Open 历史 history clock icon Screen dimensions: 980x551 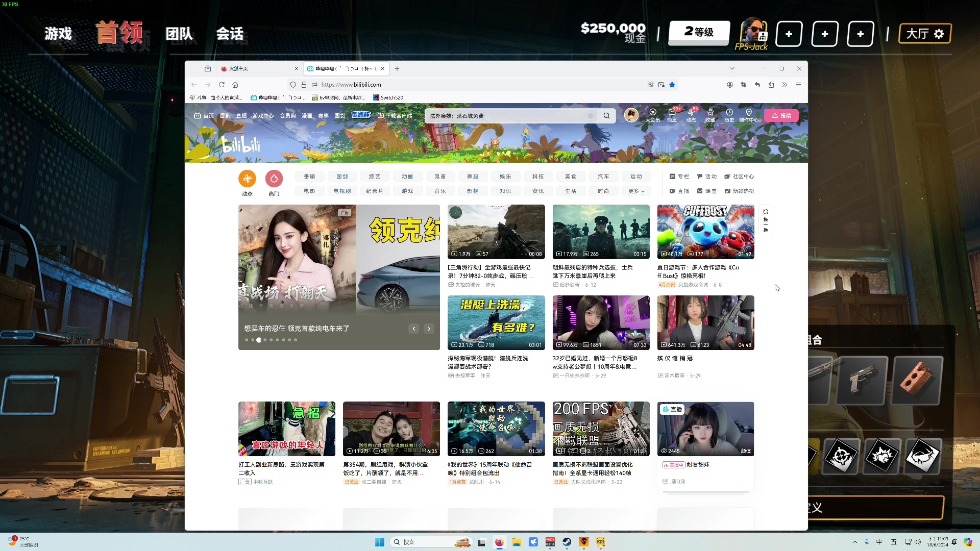pos(729,115)
